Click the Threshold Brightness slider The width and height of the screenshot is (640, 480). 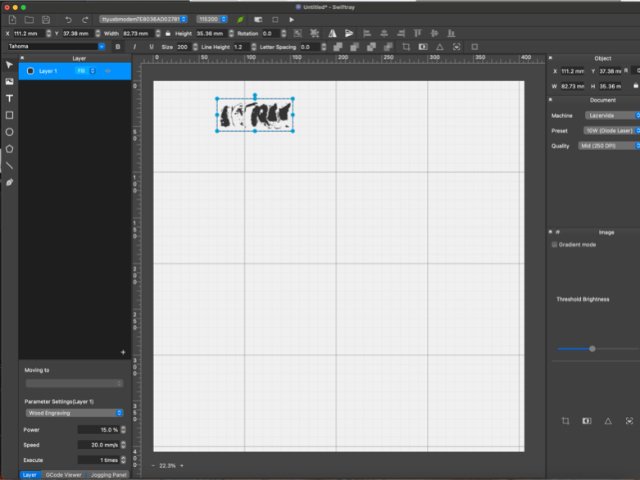coord(592,348)
